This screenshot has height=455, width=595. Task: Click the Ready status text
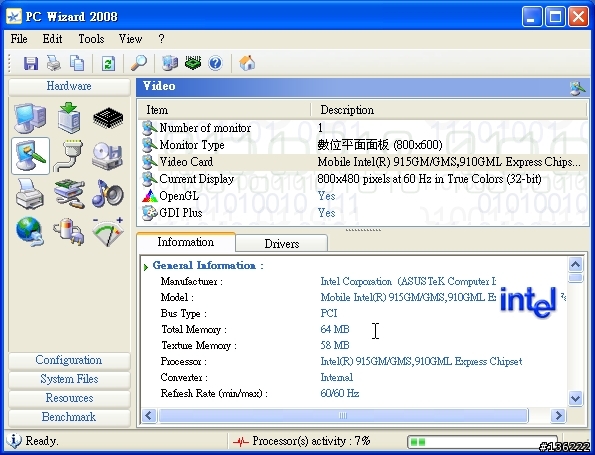[x=42, y=441]
